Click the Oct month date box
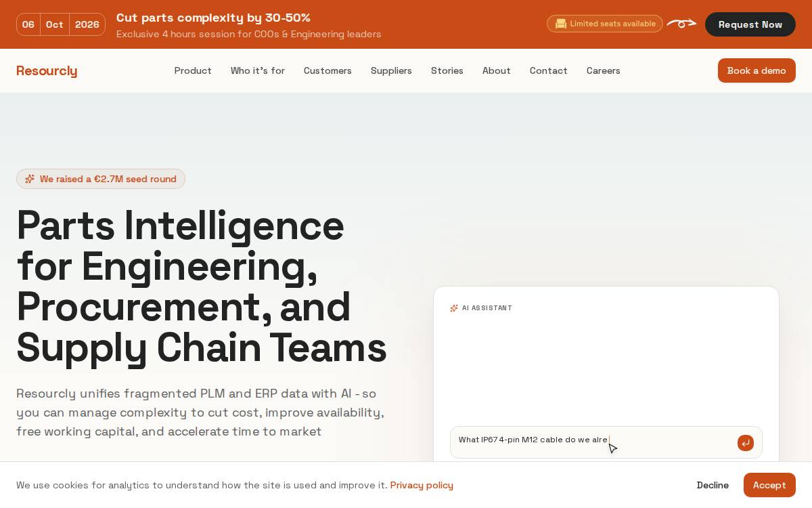 55,24
